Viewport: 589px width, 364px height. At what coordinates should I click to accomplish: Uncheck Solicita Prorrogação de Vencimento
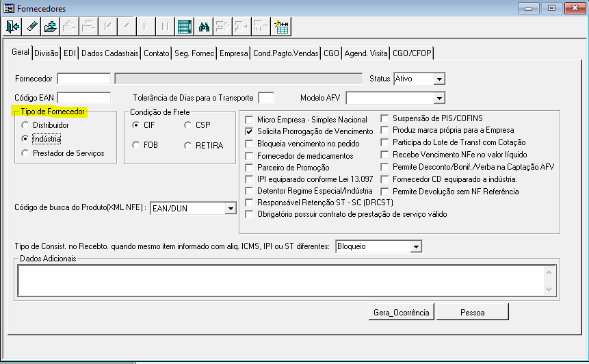(x=249, y=131)
